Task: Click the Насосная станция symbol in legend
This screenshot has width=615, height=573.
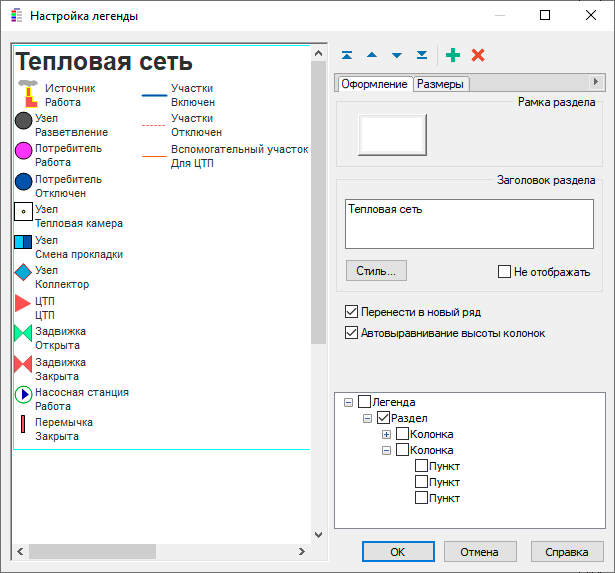Action: tap(24, 394)
